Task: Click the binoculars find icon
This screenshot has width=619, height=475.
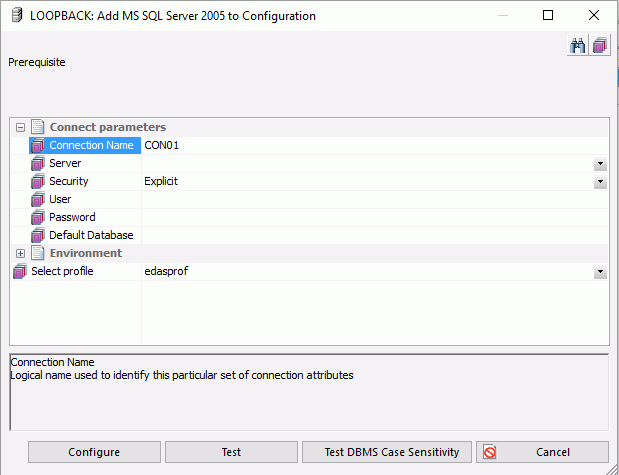Action: click(577, 46)
